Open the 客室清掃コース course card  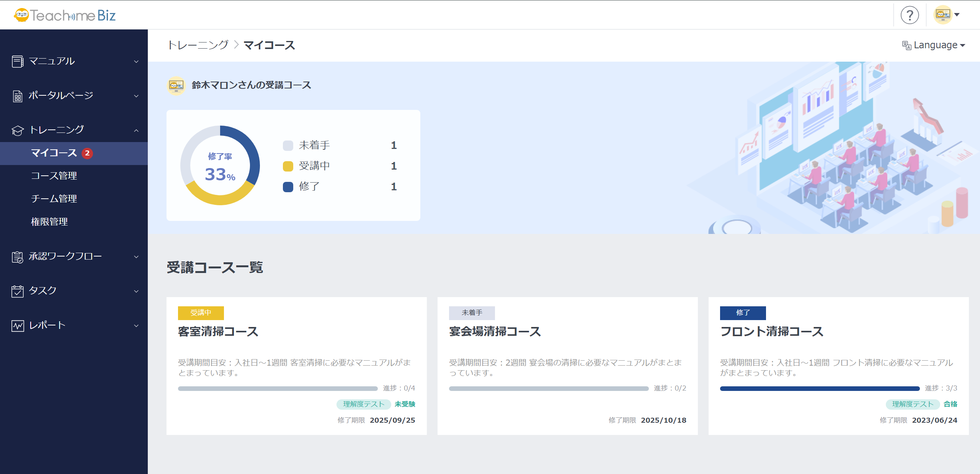coord(218,332)
